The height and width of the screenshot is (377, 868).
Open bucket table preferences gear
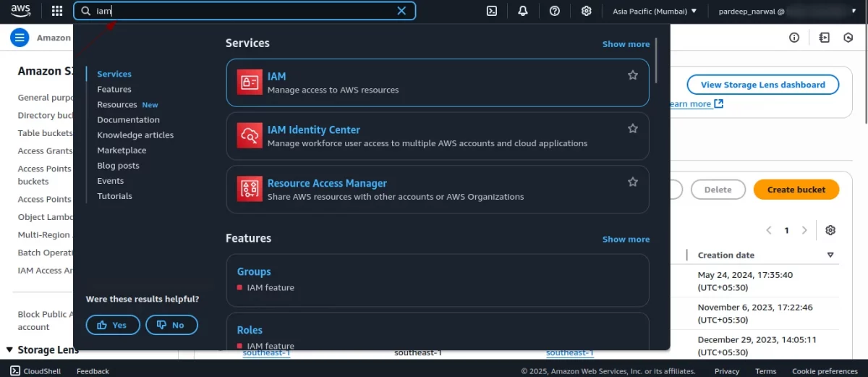coord(830,230)
